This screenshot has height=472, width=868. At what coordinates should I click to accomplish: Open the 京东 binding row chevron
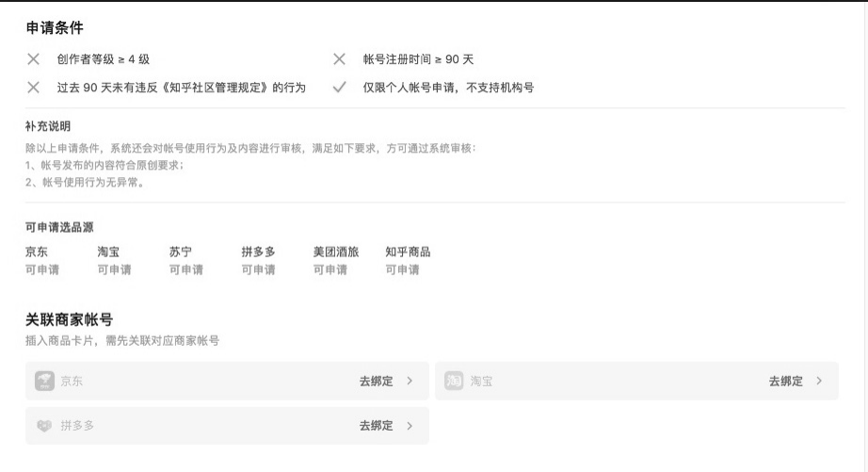click(410, 382)
